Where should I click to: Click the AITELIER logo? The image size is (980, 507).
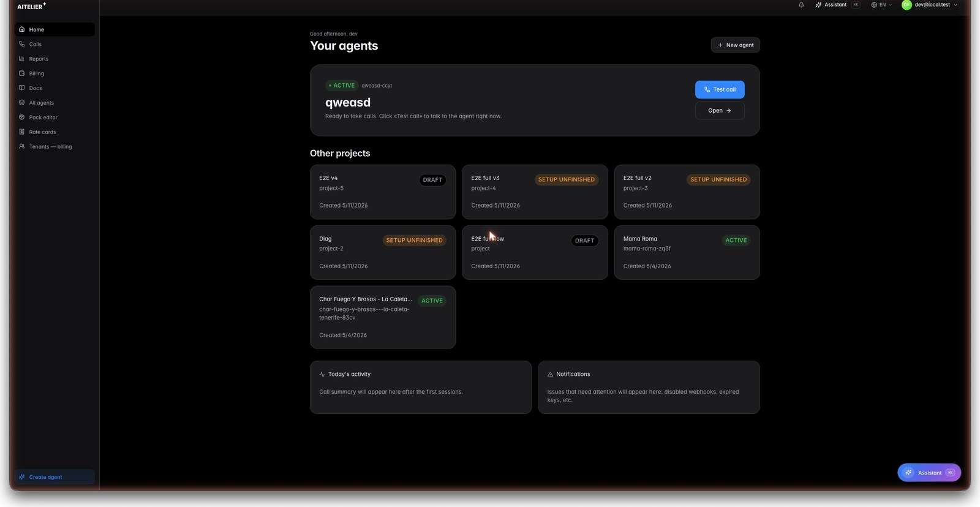[31, 6]
